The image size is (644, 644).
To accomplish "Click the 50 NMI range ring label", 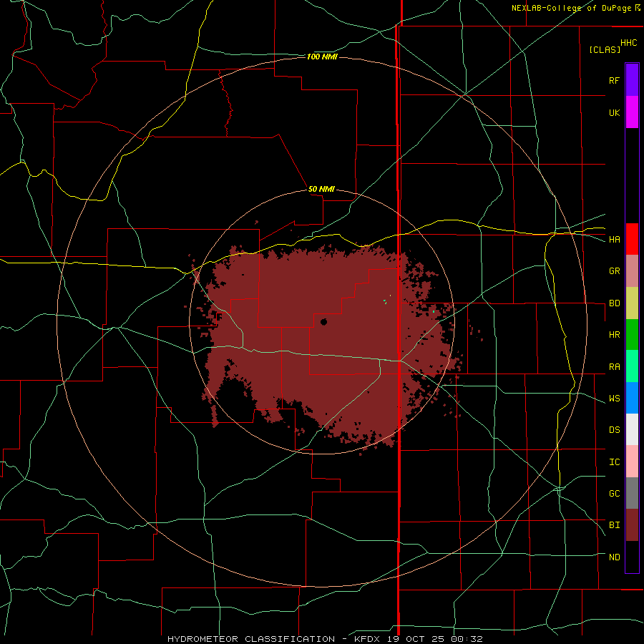I will point(321,189).
